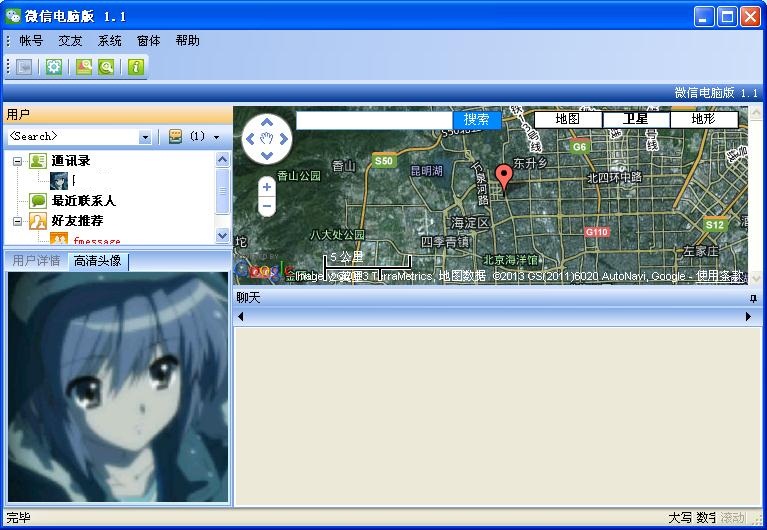Viewport: 767px width, 530px height.
Task: Click the 香山公园 label on map
Action: point(299,176)
